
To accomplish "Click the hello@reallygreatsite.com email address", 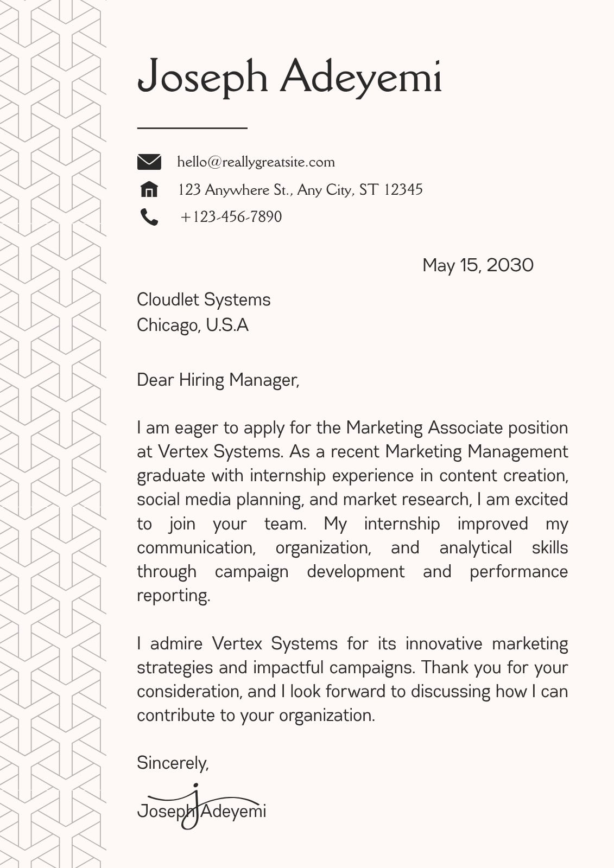I will 256,162.
